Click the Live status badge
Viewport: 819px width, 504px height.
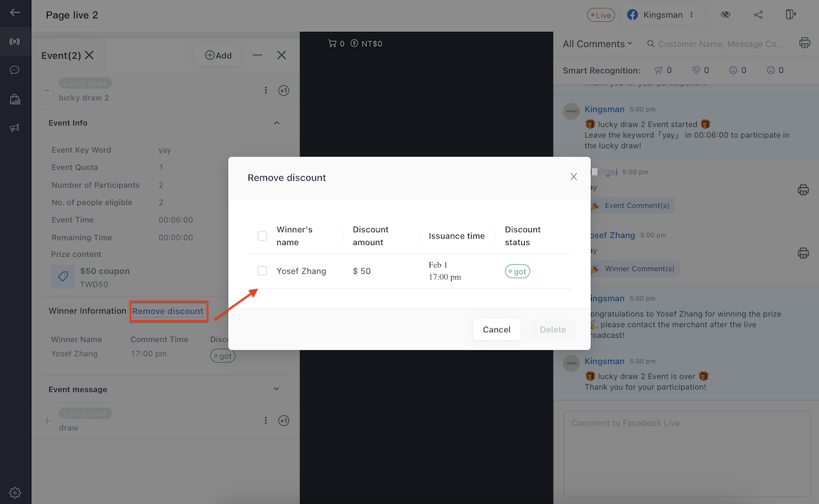click(x=601, y=15)
